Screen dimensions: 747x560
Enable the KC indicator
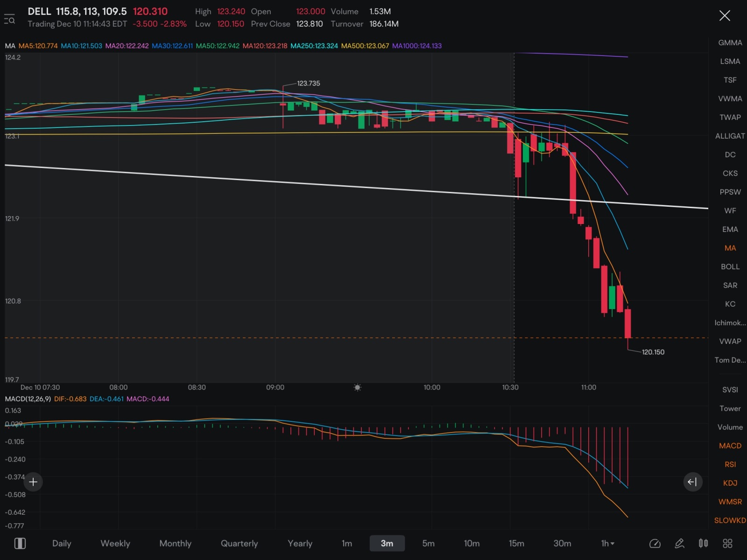(x=730, y=304)
